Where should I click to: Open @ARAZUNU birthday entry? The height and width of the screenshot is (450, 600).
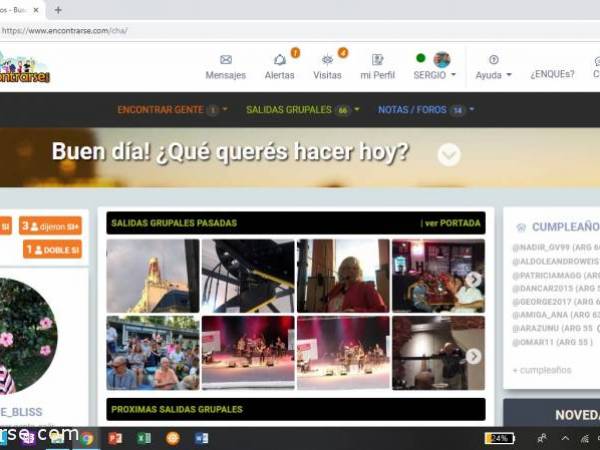556,328
